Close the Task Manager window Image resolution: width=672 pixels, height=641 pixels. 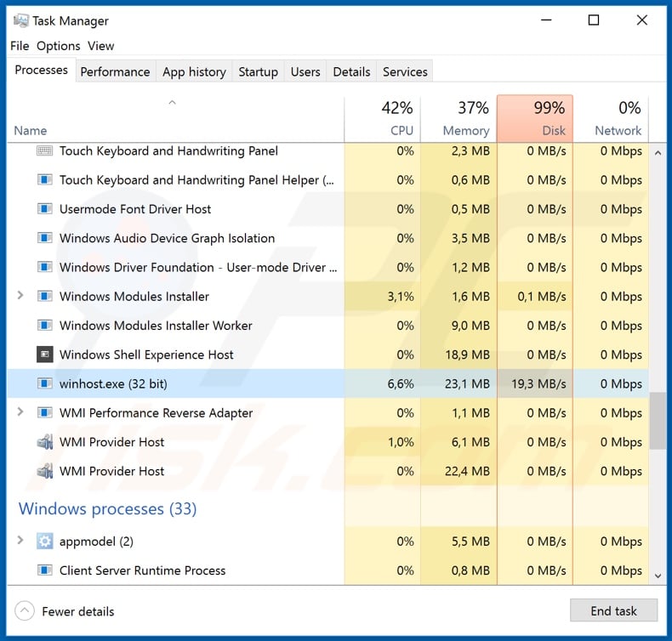pyautogui.click(x=641, y=20)
